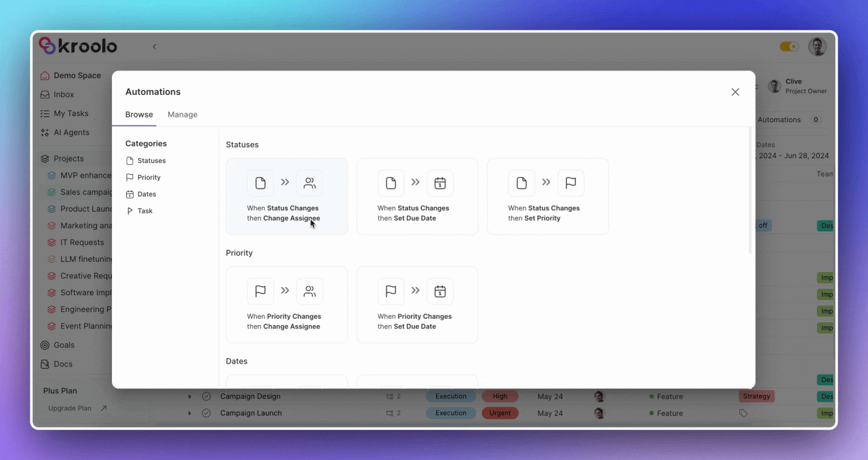Image resolution: width=868 pixels, height=460 pixels.
Task: Select the Priority flag icon in Categories
Action: pyautogui.click(x=130, y=177)
